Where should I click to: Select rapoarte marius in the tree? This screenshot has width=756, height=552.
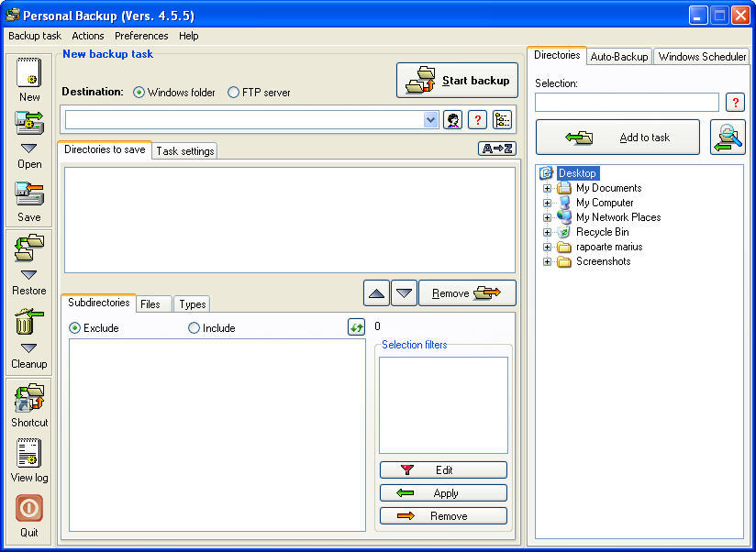[x=609, y=247]
